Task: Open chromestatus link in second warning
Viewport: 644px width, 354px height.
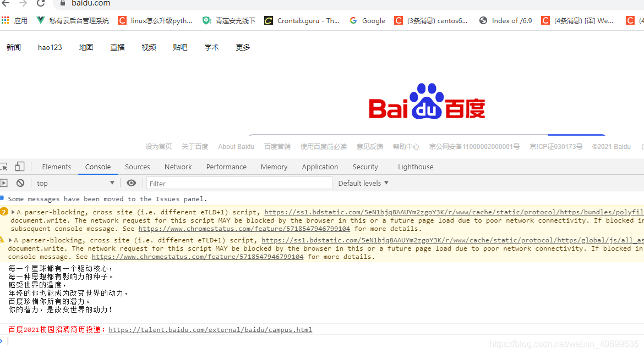Action: coord(198,257)
